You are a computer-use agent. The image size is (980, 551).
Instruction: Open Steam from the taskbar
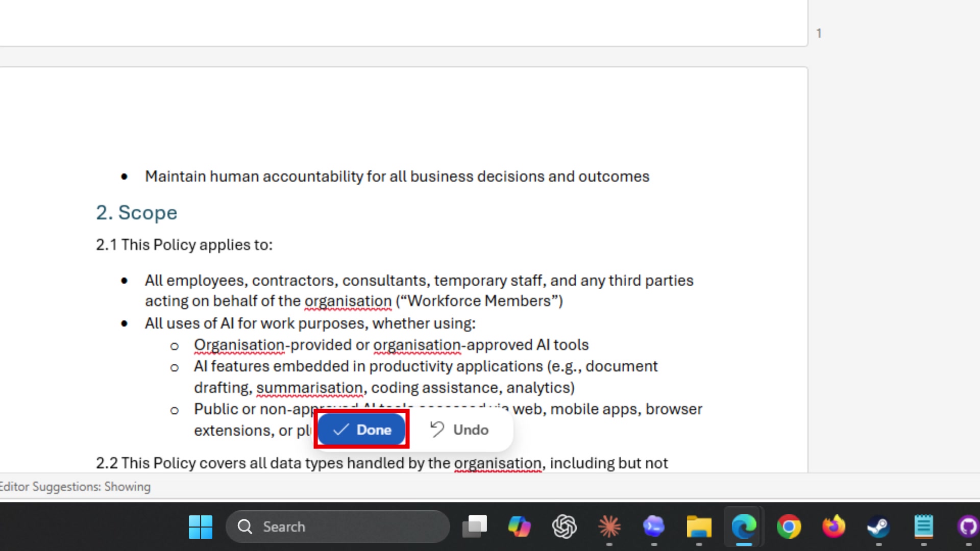point(878,527)
